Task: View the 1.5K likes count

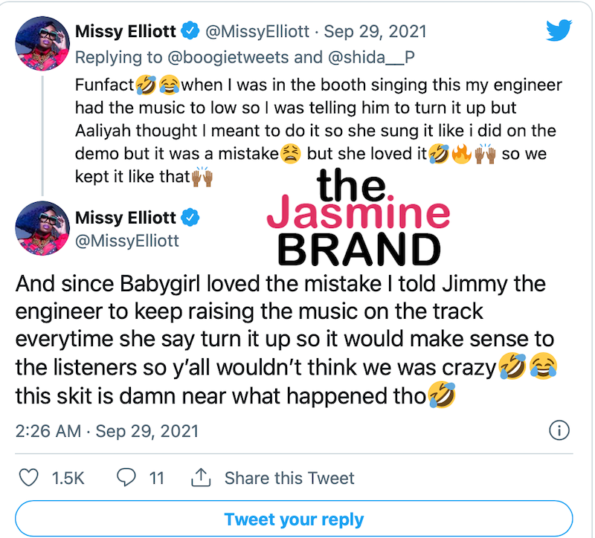Action: coord(68,478)
